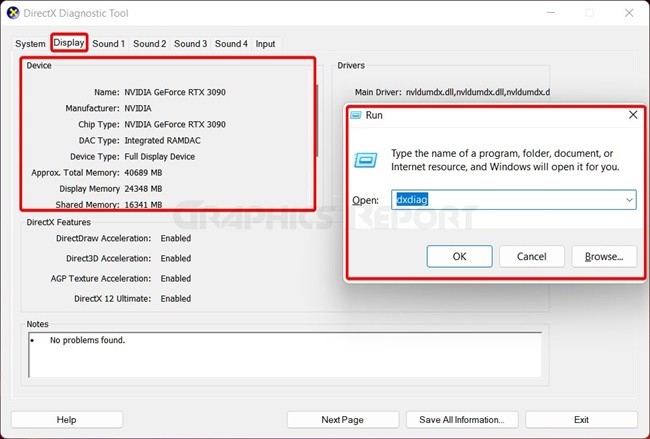Click Enabled next to AGP Texture Acceleration
The image size is (650, 439).
[176, 279]
